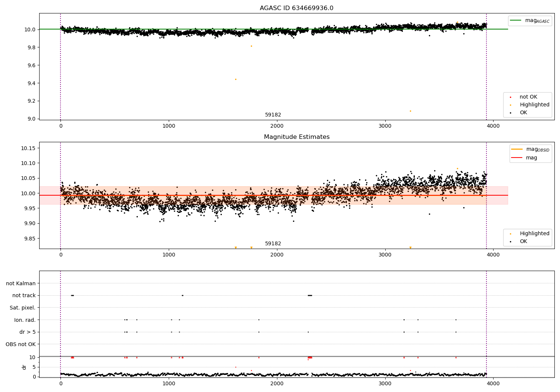The width and height of the screenshot is (560, 392).
Task: Click y-tick 9.6 on the top plot
Action: [32, 65]
